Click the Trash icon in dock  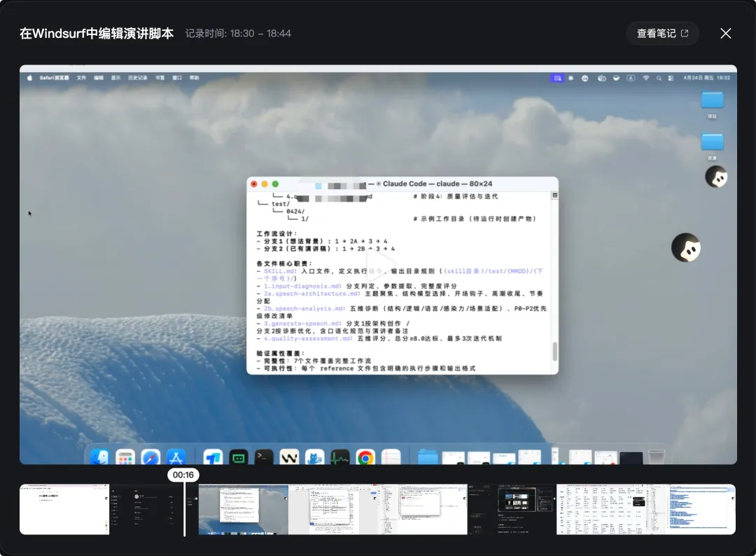click(656, 457)
